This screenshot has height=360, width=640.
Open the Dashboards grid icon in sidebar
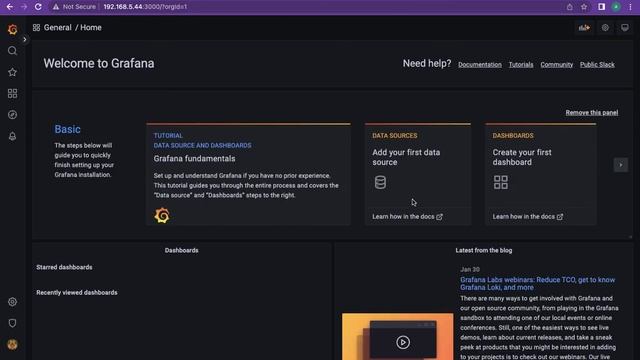(12, 93)
